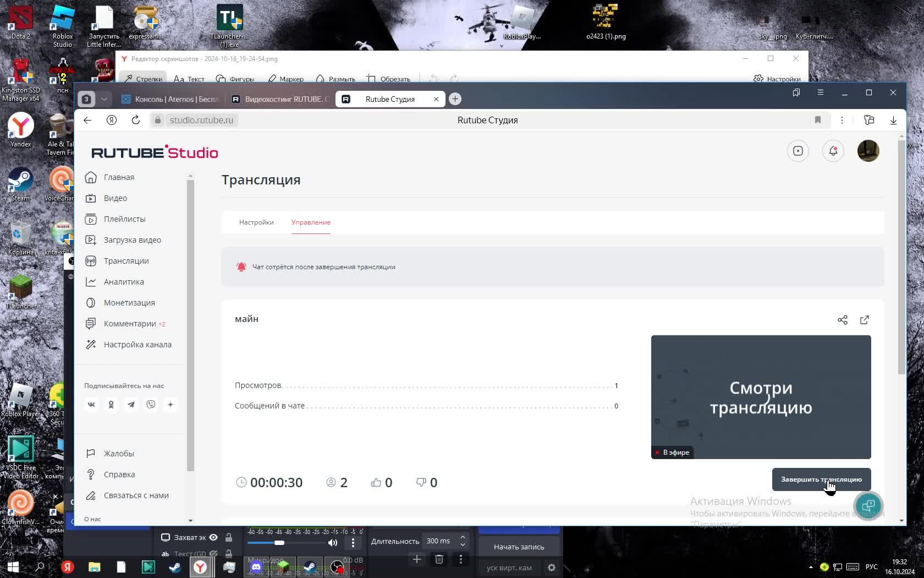Open a new browser tab
Viewport: 924px width, 578px height.
point(455,99)
